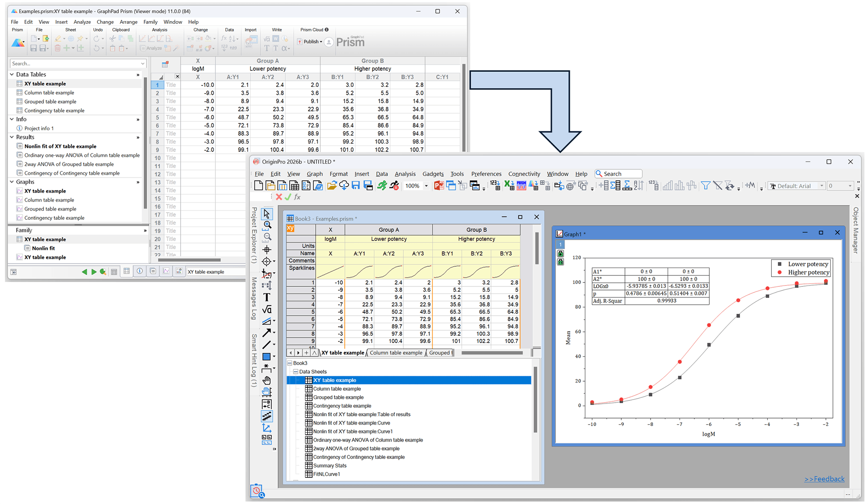Image resolution: width=868 pixels, height=504 pixels.
Task: Click the PRISM import icon in Origin toolbar
Action: pyautogui.click(x=521, y=186)
